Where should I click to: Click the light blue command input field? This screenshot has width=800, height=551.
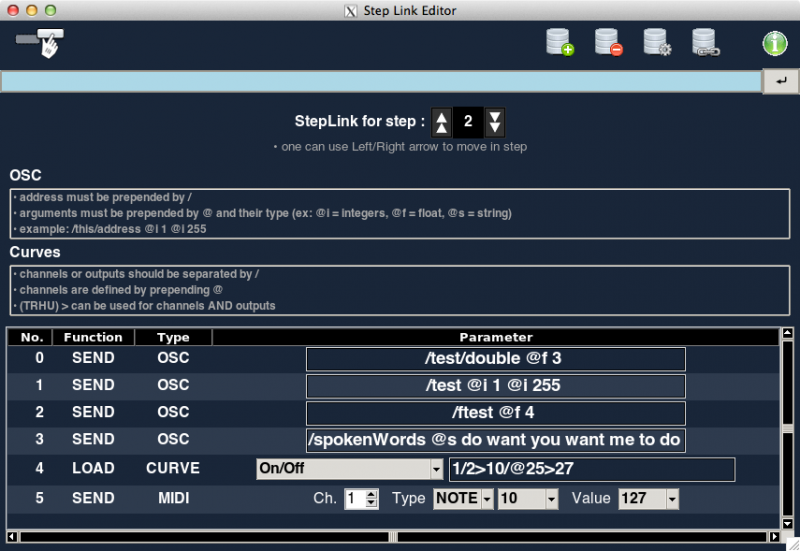coord(380,82)
